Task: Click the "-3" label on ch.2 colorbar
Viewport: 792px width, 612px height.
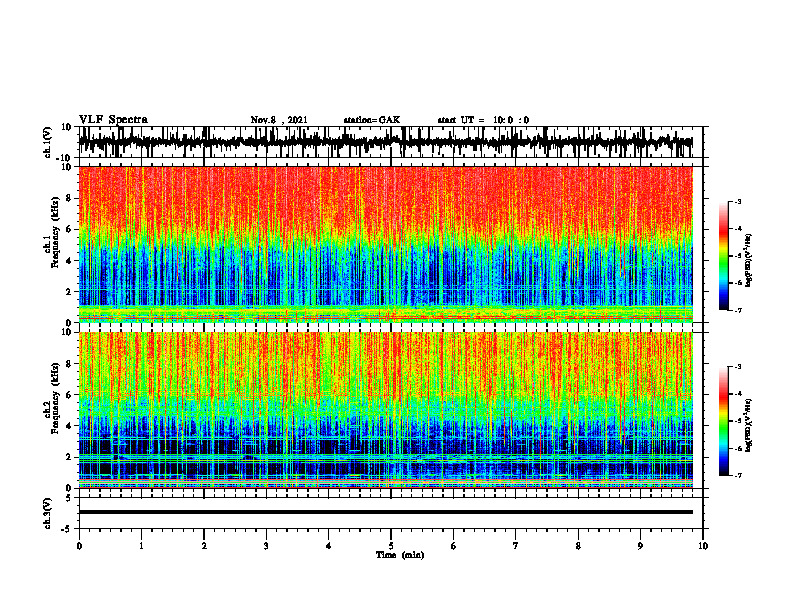Action: (737, 367)
